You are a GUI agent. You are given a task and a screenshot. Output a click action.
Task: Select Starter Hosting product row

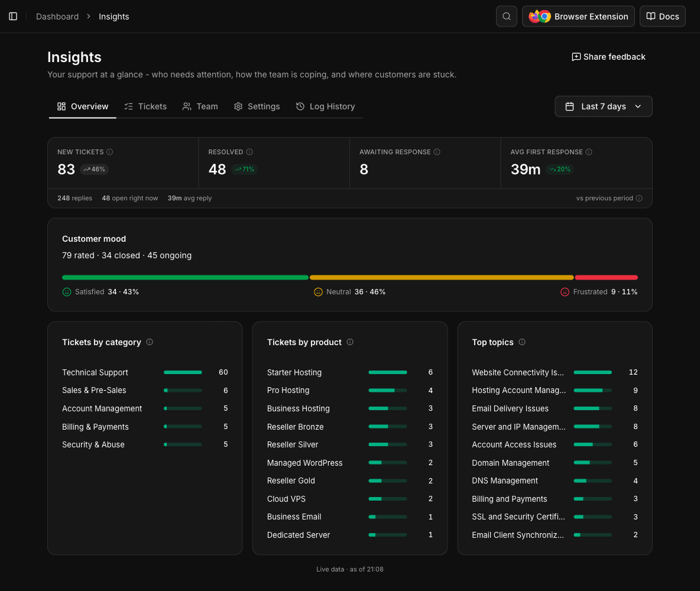click(x=349, y=372)
